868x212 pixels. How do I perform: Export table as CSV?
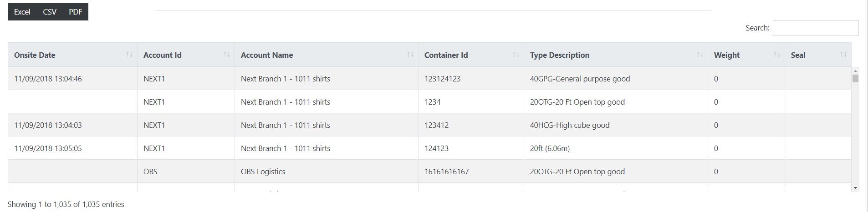click(50, 12)
